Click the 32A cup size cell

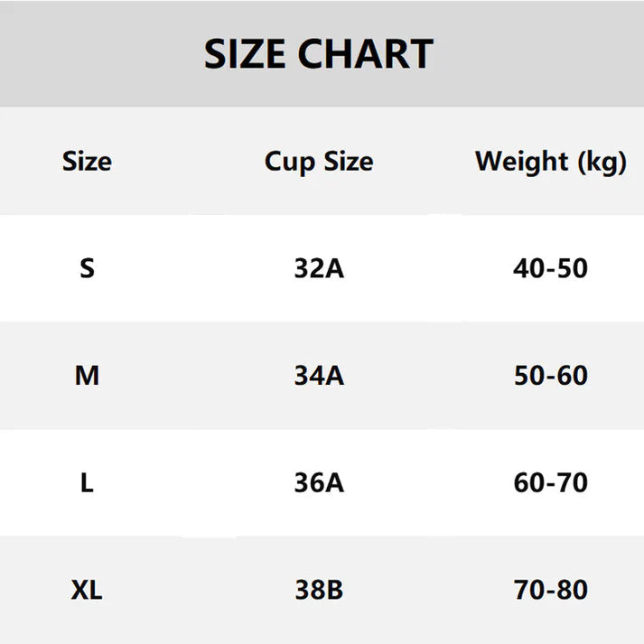319,268
